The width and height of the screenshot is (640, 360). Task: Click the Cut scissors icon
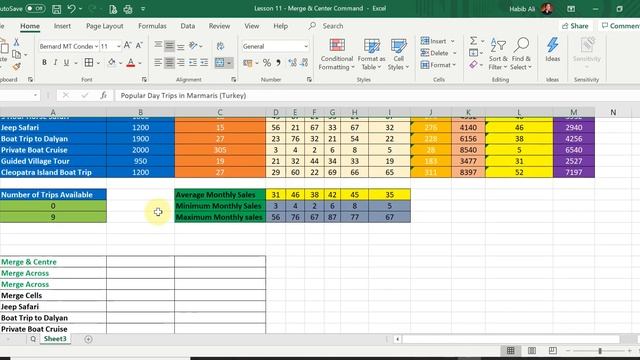[x=16, y=42]
